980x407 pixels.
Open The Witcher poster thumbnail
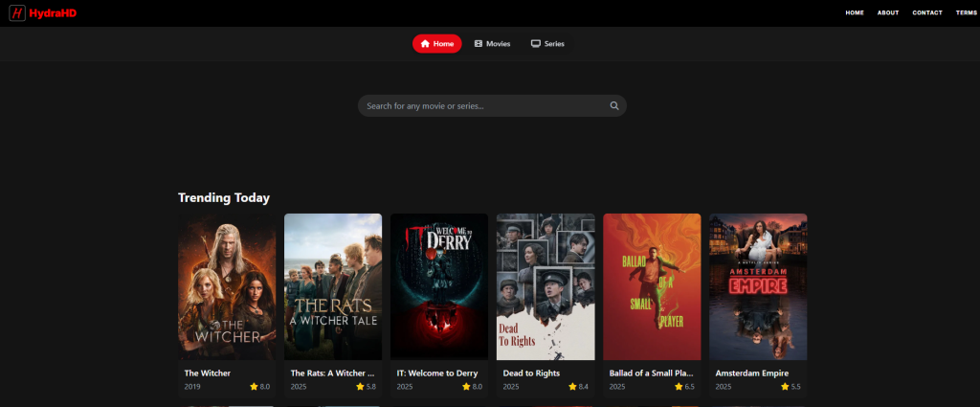pos(227,287)
